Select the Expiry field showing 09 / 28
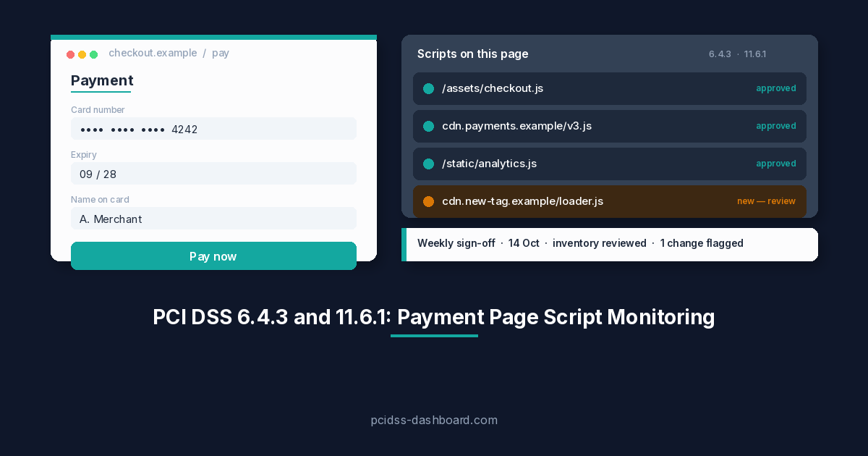 coord(213,174)
